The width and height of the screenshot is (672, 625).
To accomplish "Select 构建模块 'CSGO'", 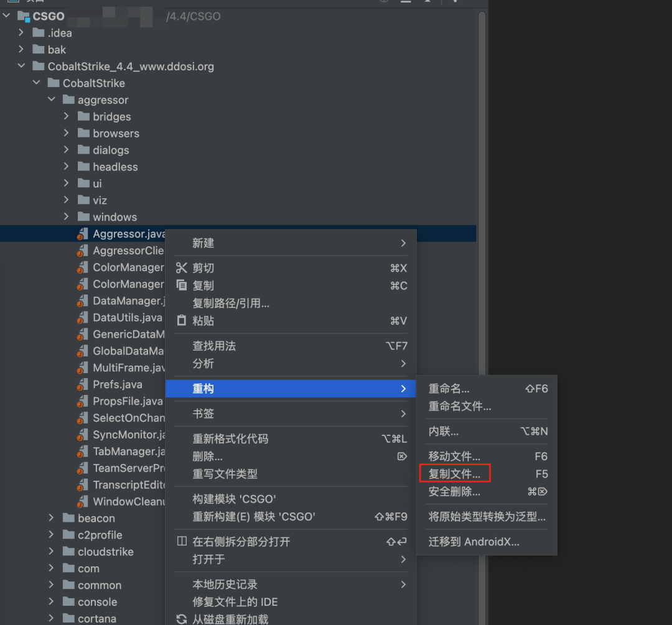I will pos(291,499).
